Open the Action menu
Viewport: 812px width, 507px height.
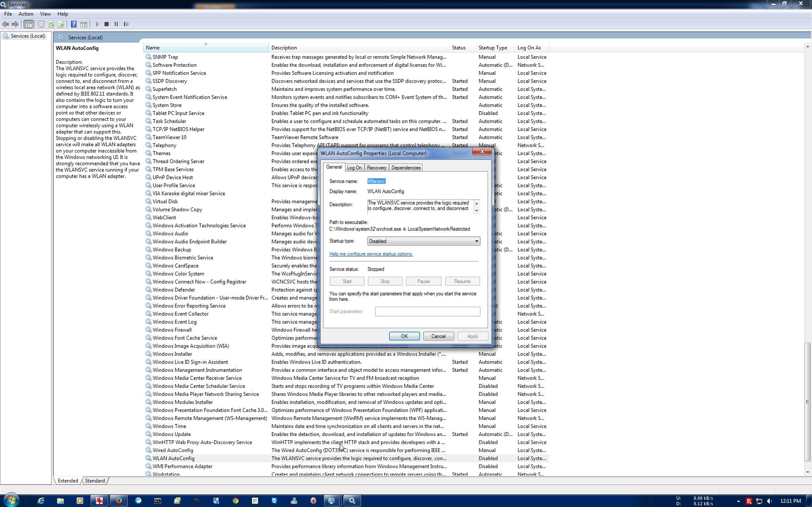[26, 14]
